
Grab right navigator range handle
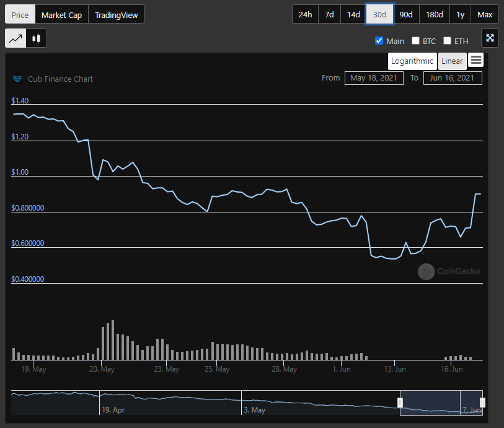point(482,403)
